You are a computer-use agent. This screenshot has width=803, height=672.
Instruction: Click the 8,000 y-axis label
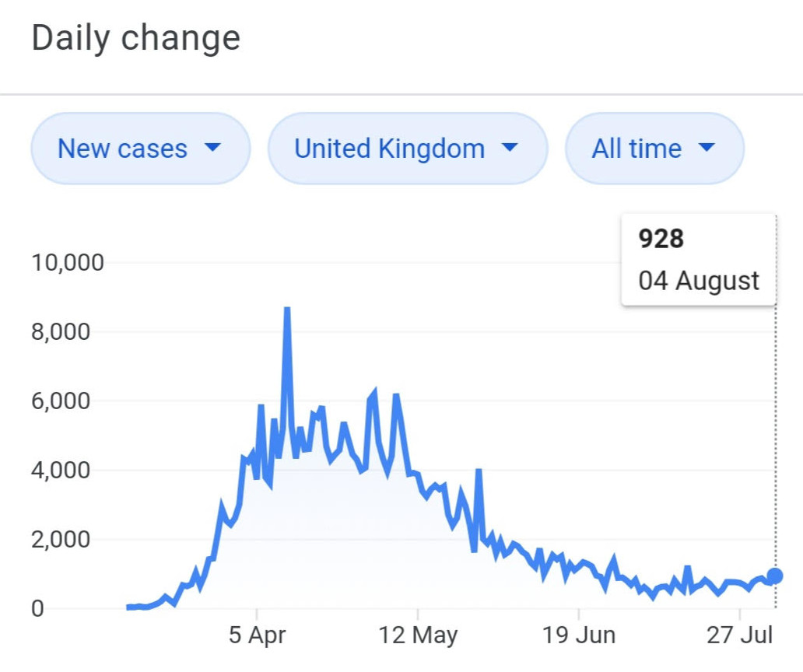[x=72, y=332]
